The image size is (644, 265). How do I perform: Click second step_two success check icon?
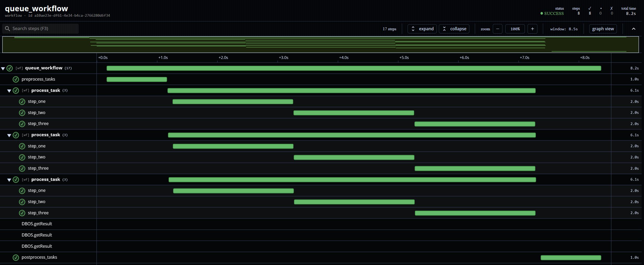pos(22,157)
